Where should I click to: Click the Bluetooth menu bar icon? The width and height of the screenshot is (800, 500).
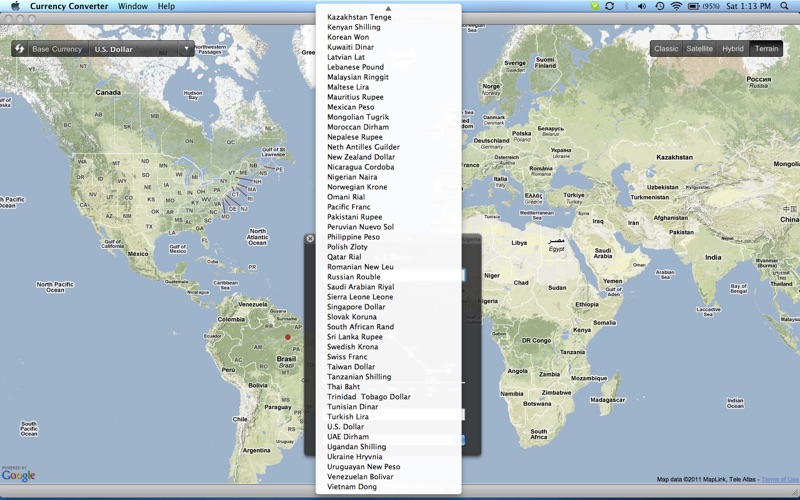pyautogui.click(x=626, y=6)
